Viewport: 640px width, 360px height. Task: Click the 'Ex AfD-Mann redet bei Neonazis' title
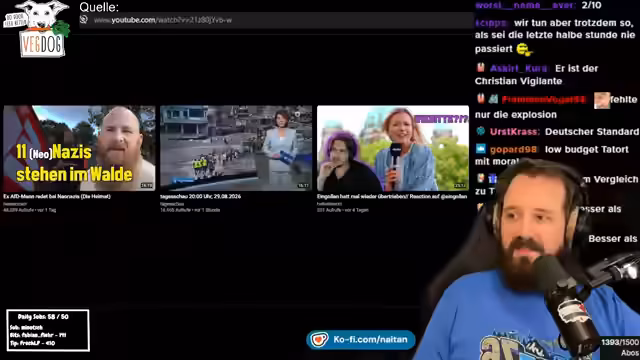57,196
